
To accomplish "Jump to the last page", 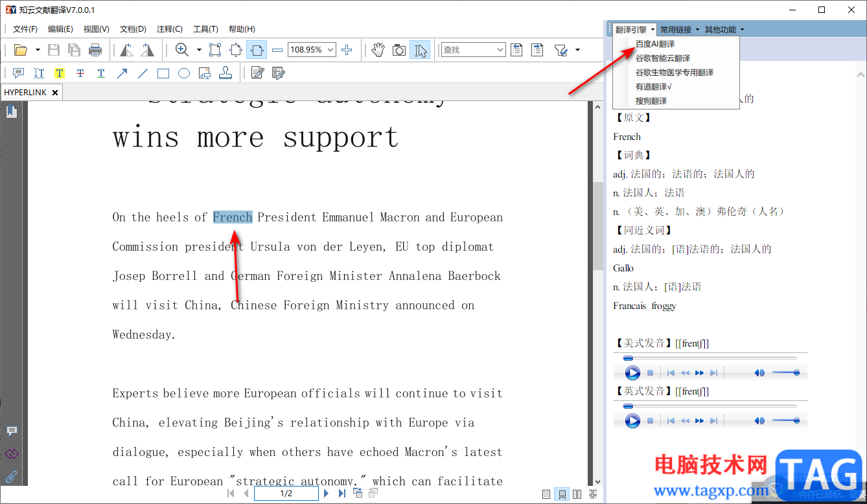I will [341, 494].
